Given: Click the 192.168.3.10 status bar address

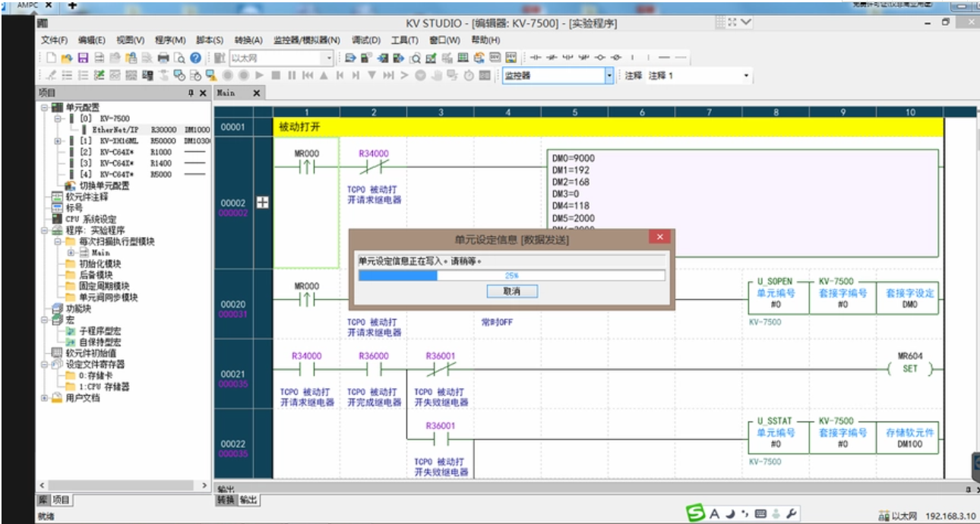Looking at the screenshot, I should coord(950,516).
